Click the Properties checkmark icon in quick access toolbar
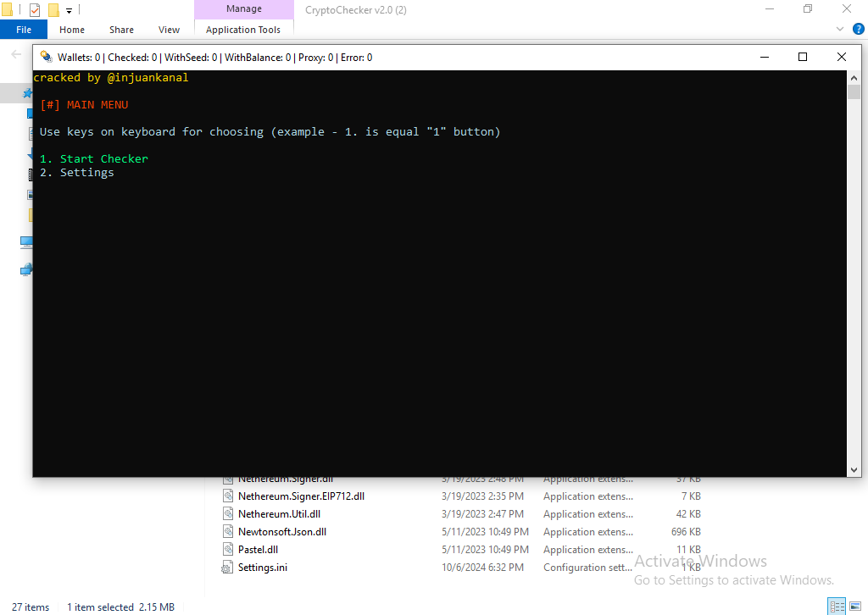The width and height of the screenshot is (868, 615). click(35, 10)
